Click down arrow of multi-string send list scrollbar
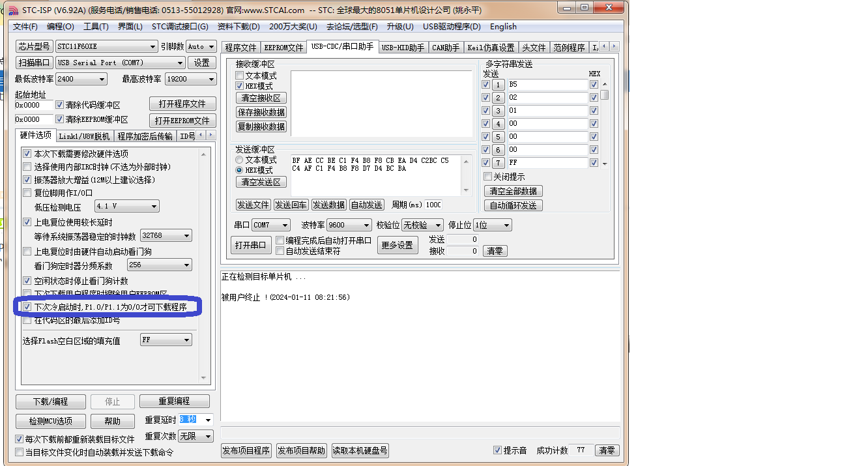The height and width of the screenshot is (466, 868). (x=605, y=164)
